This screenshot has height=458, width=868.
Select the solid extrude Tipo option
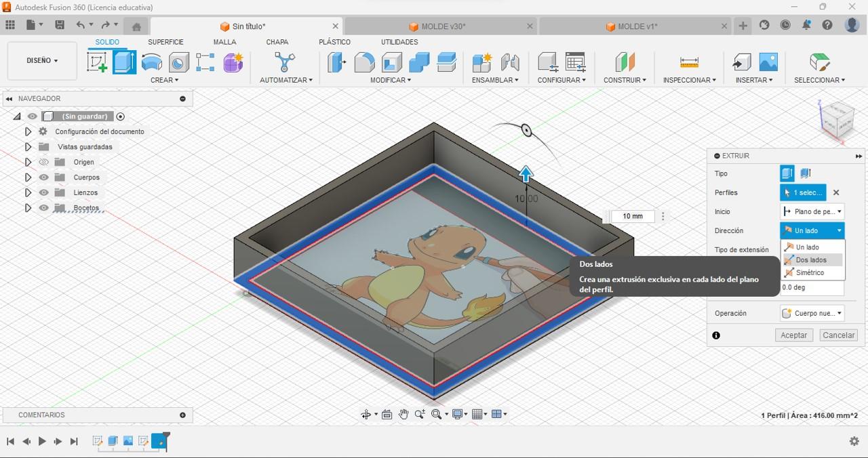click(x=787, y=173)
